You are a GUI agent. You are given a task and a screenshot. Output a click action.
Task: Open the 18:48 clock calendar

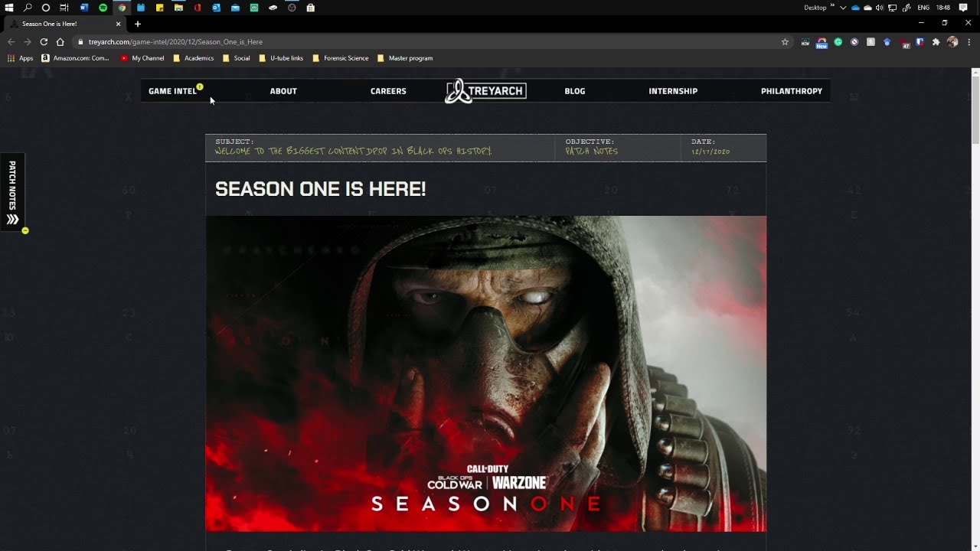943,8
